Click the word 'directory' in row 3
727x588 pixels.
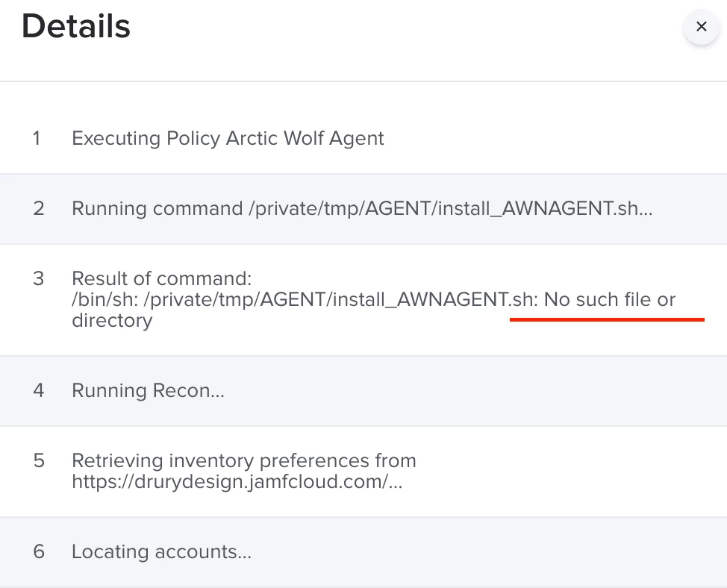coord(112,321)
